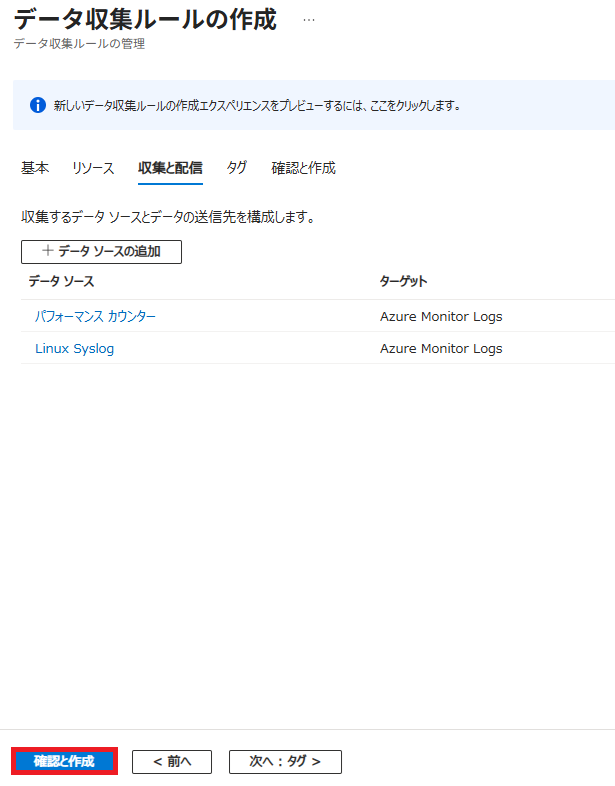Click the データ収集ルールの管理 subtitle
Viewport: 615px width, 786px height.
[79, 44]
